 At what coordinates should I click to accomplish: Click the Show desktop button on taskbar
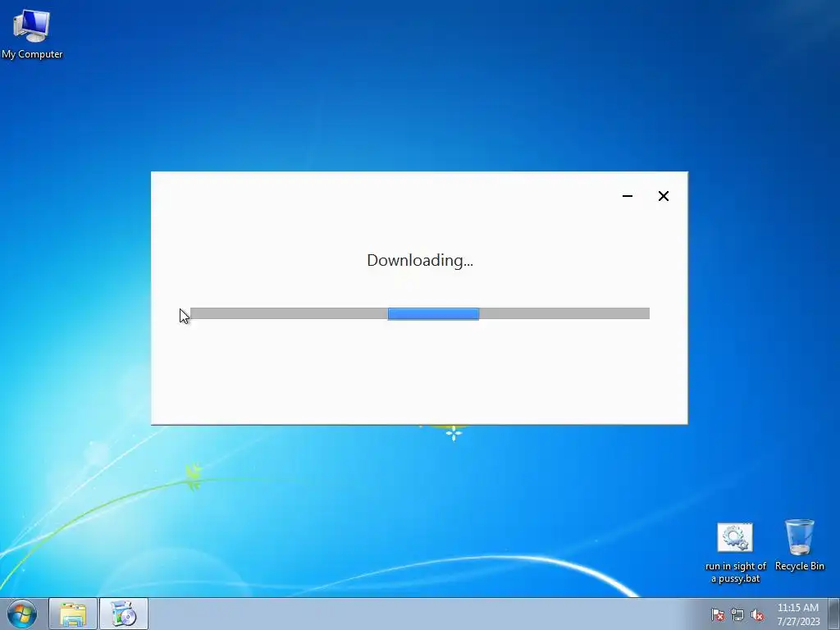coord(834,614)
